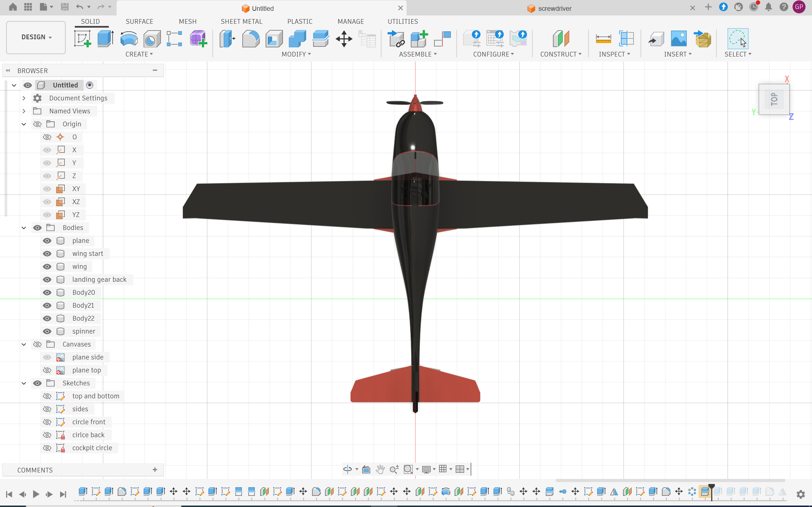
Task: Toggle visibility of the Sketches folder
Action: (37, 383)
